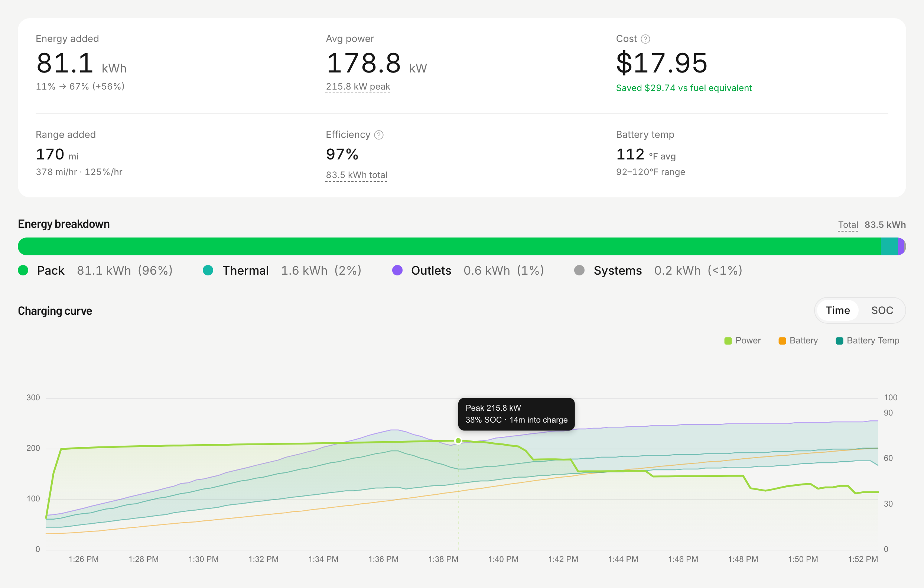Screen dimensions: 924x588
Task: Click the 'Outlets 0.6 kWh (1%)' legend label
Action: click(478, 270)
